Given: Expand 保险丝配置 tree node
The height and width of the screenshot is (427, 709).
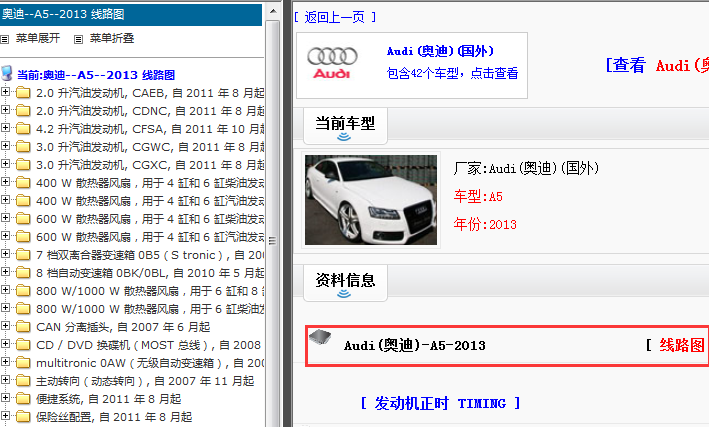Looking at the screenshot, I should [5, 416].
